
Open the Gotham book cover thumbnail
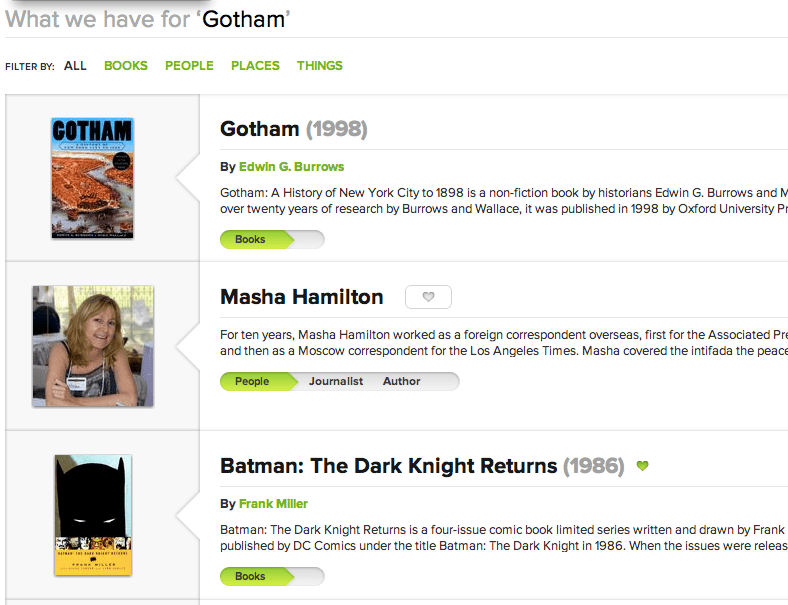coord(92,178)
